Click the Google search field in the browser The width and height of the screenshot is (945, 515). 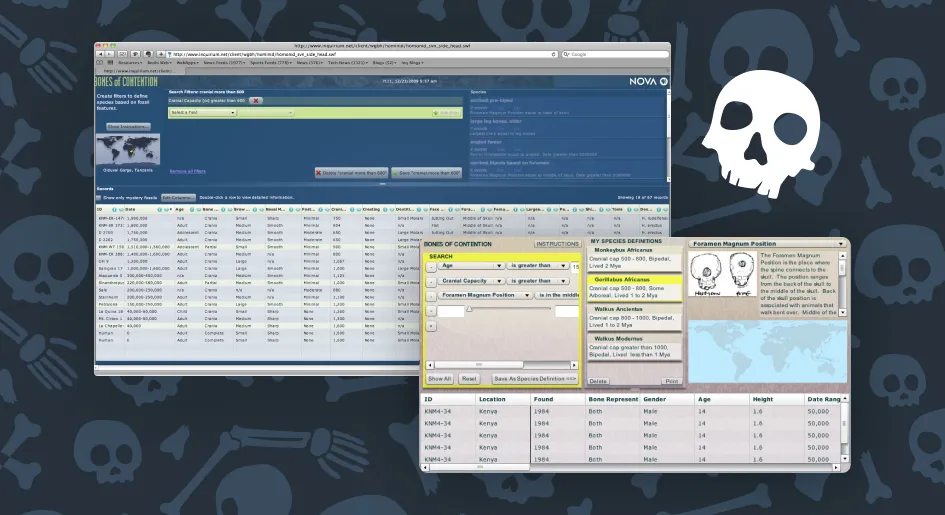615,54
